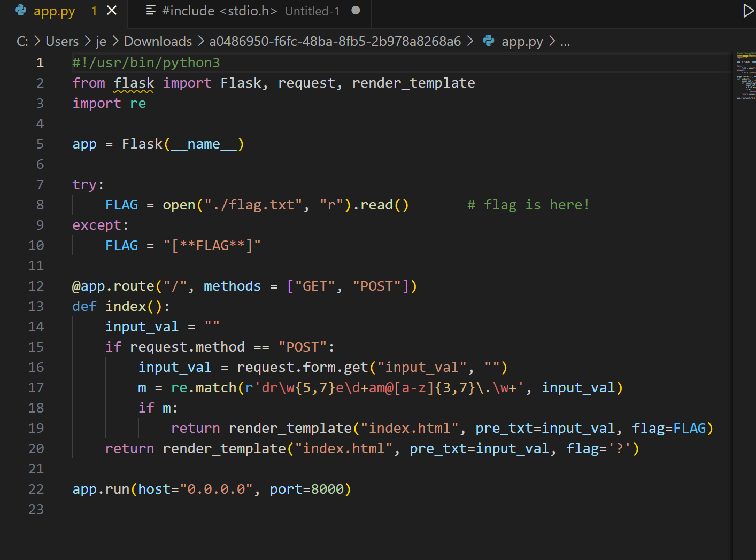The image size is (756, 560).
Task: Open the Users folder from the breadcrumb
Action: tap(62, 41)
